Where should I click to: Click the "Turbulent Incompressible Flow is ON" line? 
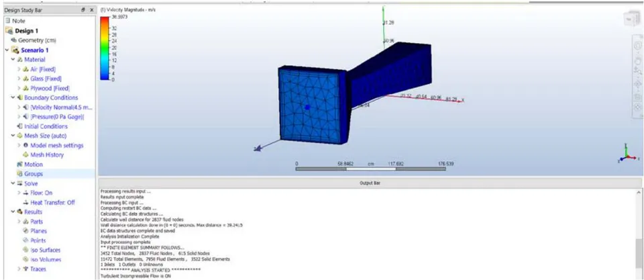136,276
